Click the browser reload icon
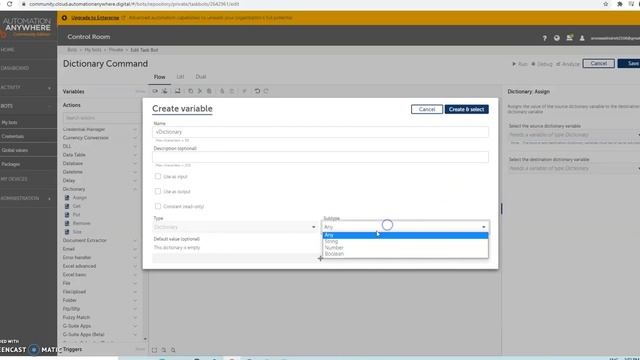 click(x=9, y=4)
